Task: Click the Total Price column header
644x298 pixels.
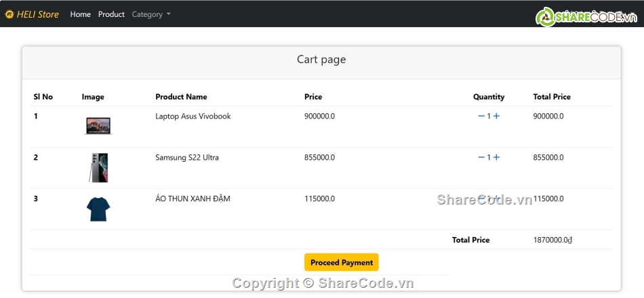Action: [x=552, y=97]
